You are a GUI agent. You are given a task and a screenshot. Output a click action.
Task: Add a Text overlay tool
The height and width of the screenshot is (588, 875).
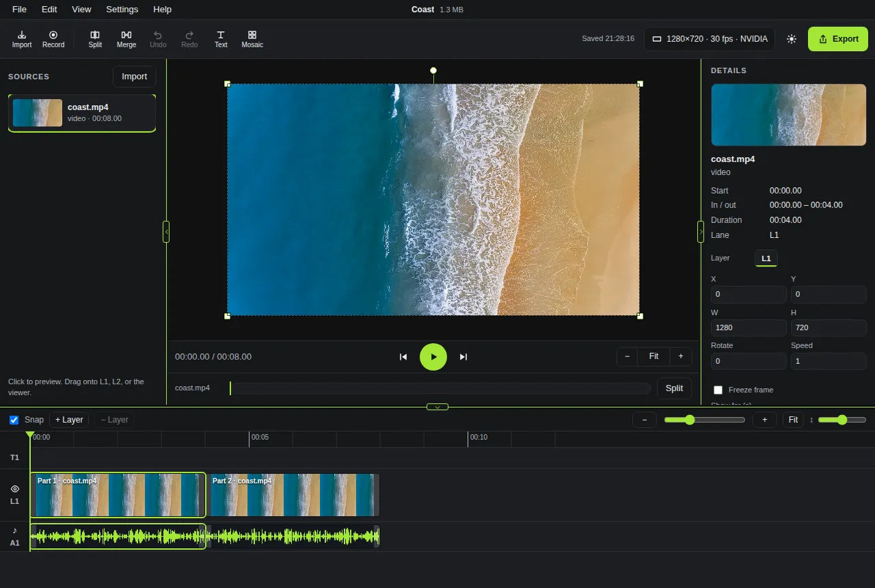pyautogui.click(x=221, y=39)
